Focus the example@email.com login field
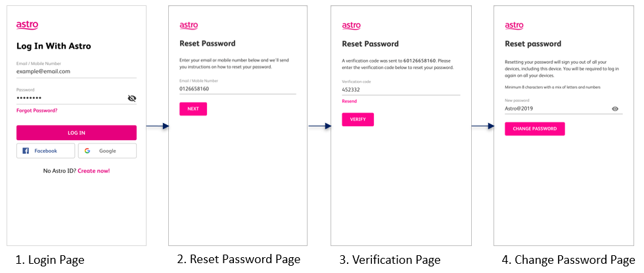Image resolution: width=644 pixels, height=273 pixels. coord(76,71)
